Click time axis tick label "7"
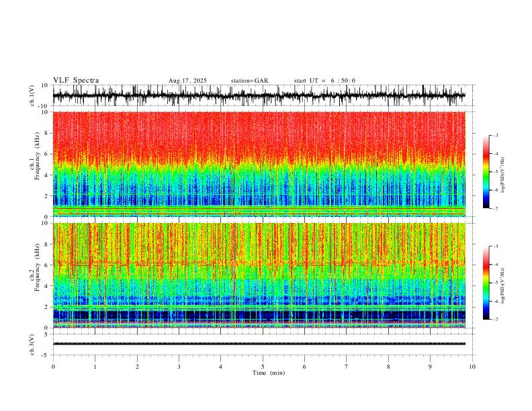This screenshot has width=532, height=411. [x=347, y=367]
